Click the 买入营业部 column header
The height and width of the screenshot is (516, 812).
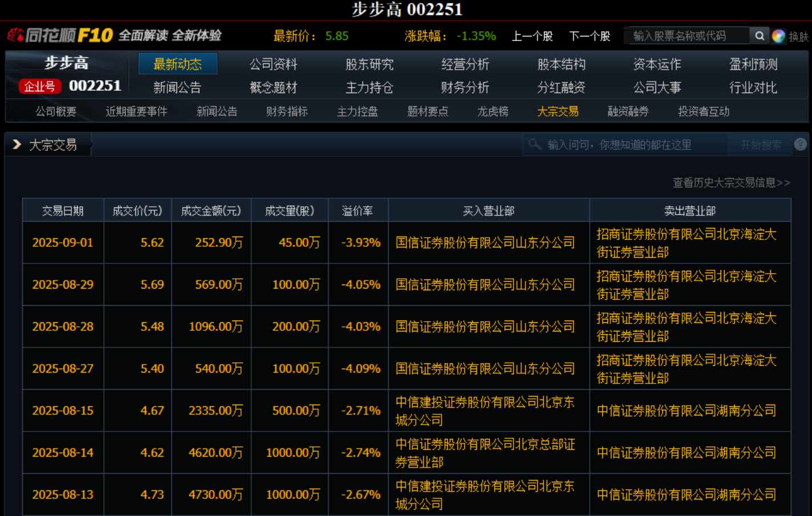[x=489, y=211]
